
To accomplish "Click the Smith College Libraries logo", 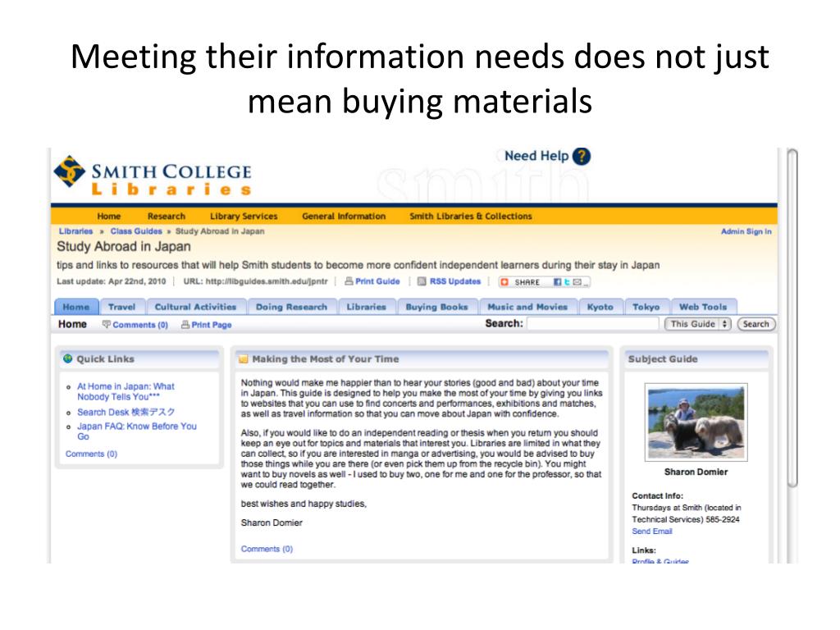I will pyautogui.click(x=153, y=176).
